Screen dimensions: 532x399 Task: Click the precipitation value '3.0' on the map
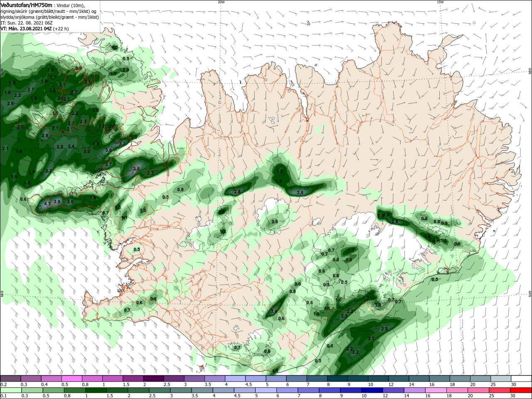[x=70, y=202]
